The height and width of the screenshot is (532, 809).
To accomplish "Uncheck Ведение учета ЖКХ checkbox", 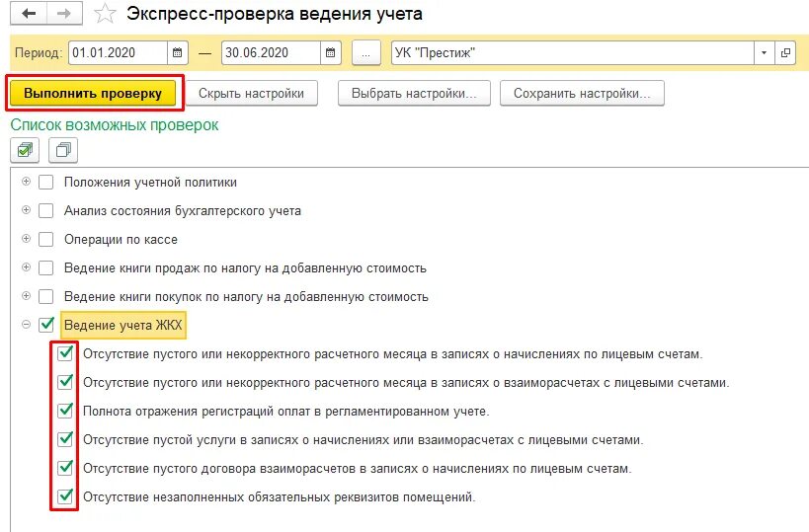I will [46, 325].
